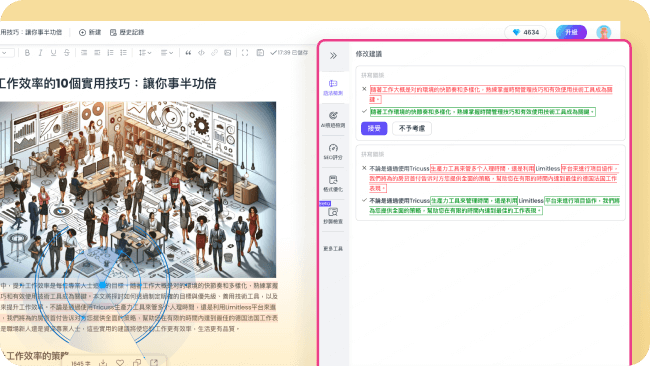Image resolution: width=650 pixels, height=366 pixels.
Task: Open the plagiarism check tab
Action: pos(333,216)
